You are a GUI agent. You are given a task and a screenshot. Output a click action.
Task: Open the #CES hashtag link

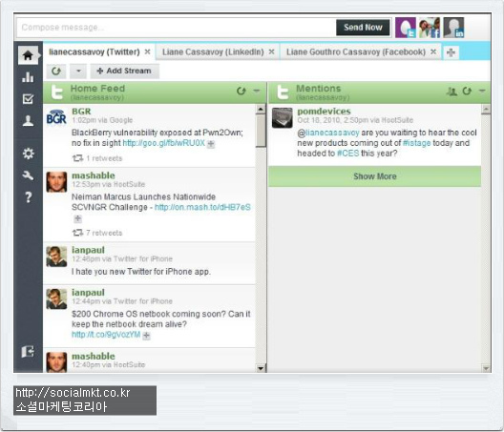coord(347,154)
